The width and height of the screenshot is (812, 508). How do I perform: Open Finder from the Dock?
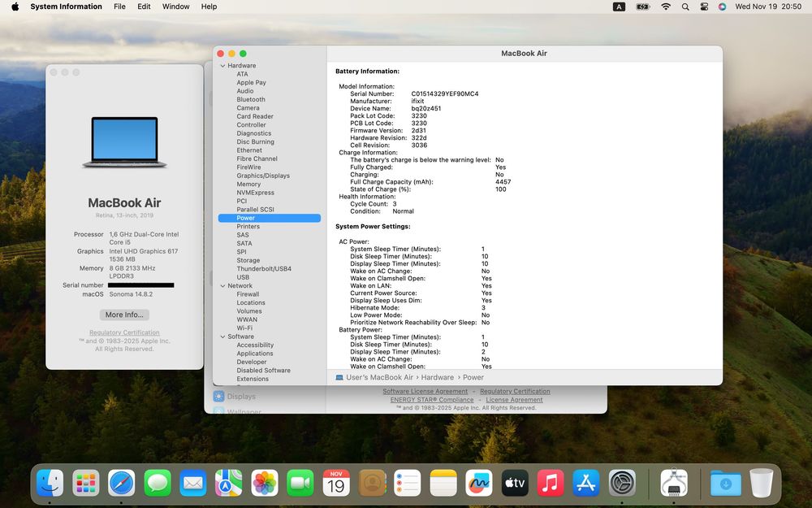[x=50, y=483]
